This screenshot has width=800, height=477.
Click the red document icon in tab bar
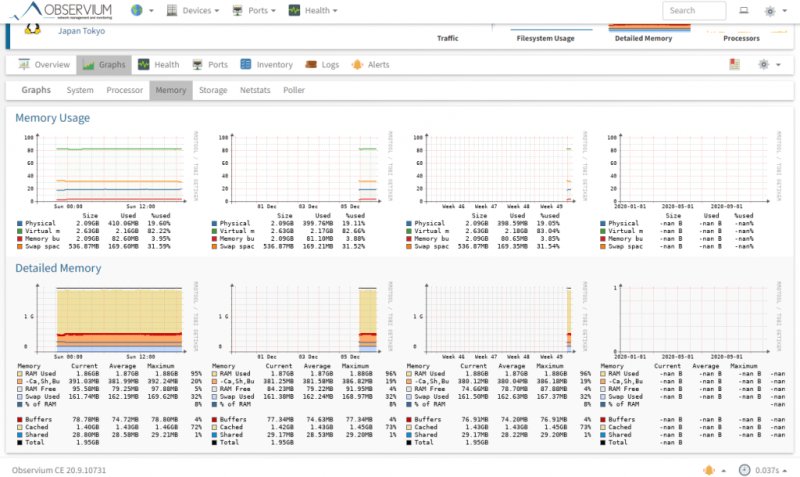(x=734, y=64)
